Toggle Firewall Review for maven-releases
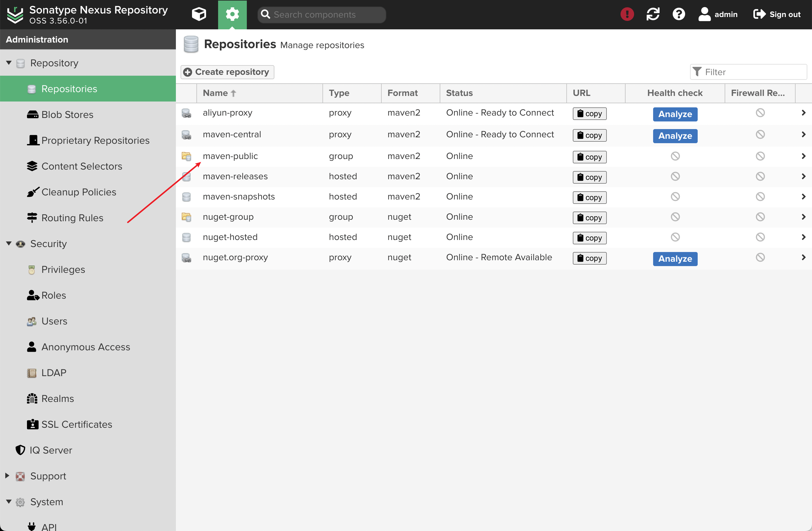Image resolution: width=812 pixels, height=531 pixels. [760, 176]
